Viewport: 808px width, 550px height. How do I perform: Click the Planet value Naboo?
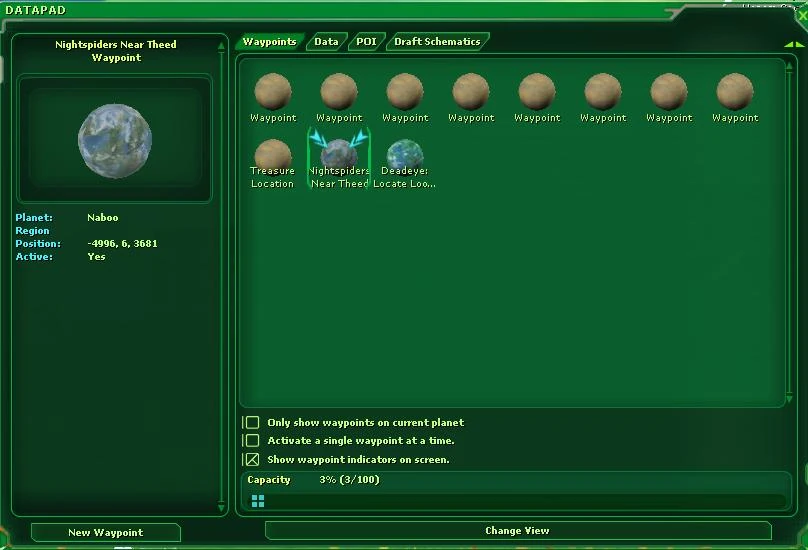tap(103, 218)
